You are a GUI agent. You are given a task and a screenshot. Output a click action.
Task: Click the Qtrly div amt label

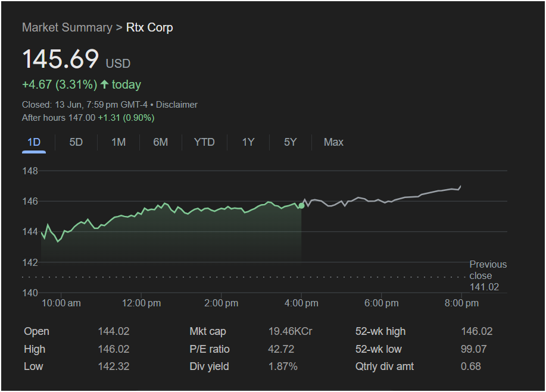[385, 366]
